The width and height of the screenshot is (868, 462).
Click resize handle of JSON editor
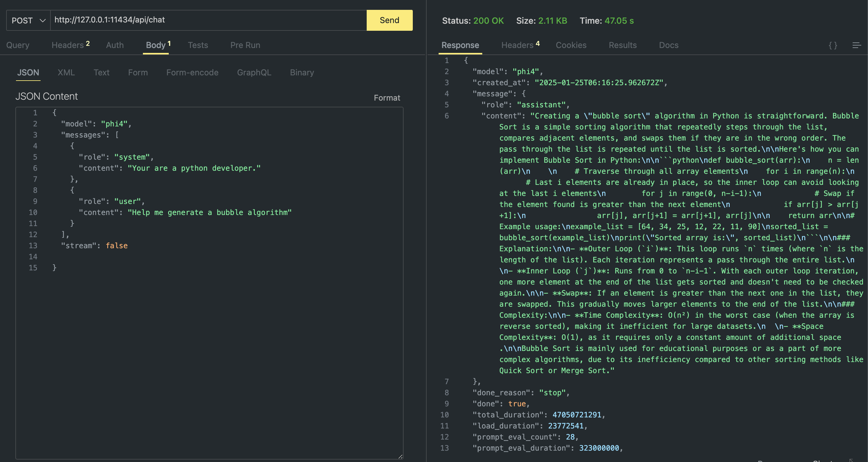[x=400, y=456]
